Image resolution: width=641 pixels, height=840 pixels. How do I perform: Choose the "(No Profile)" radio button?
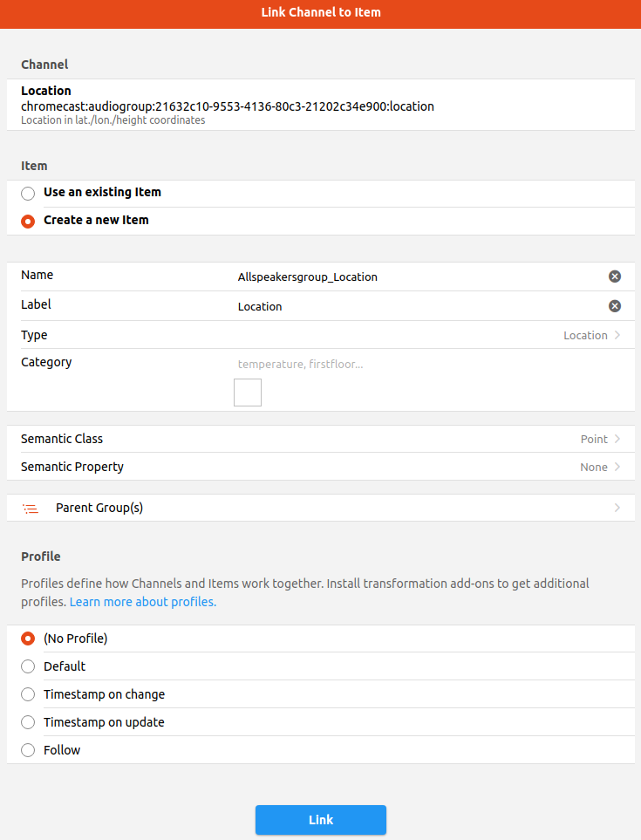pyautogui.click(x=28, y=639)
